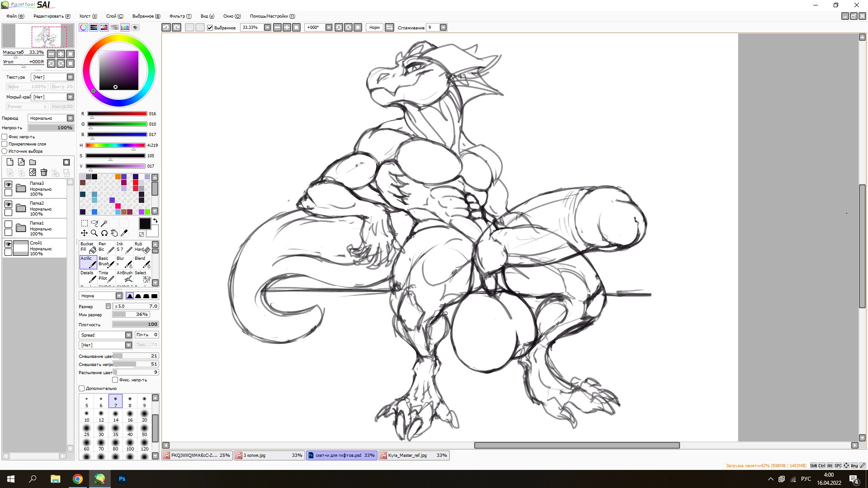The image size is (868, 488).
Task: Select the AirBrush tool
Action: [x=125, y=276]
